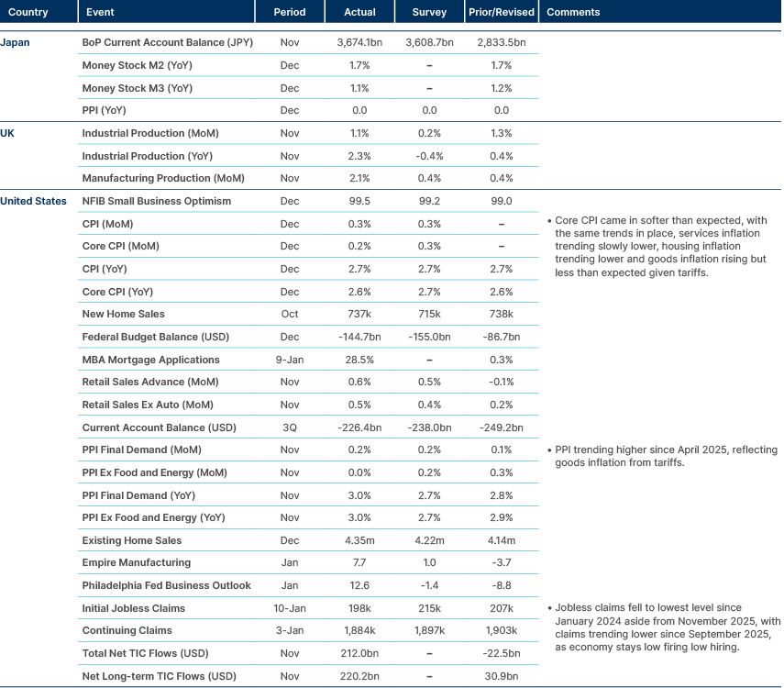The width and height of the screenshot is (784, 688).
Task: Collapse the United States country group
Action: pos(33,201)
